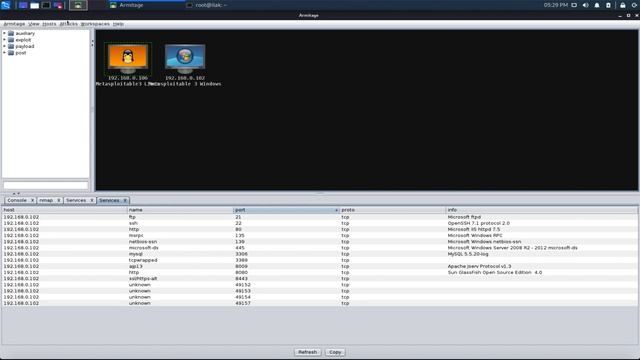Click the post folder icon
640x360 pixels.
[11, 53]
